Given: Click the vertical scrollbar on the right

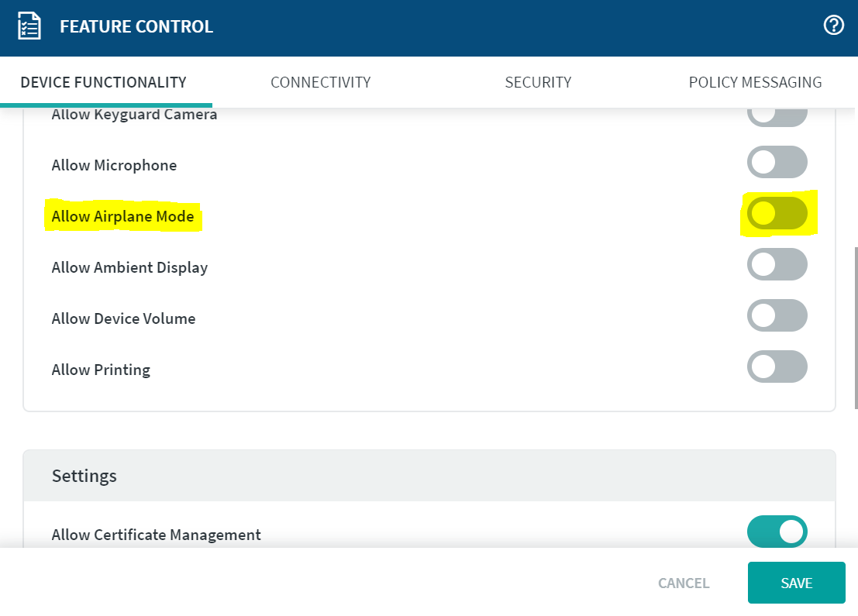Looking at the screenshot, I should click(x=855, y=325).
